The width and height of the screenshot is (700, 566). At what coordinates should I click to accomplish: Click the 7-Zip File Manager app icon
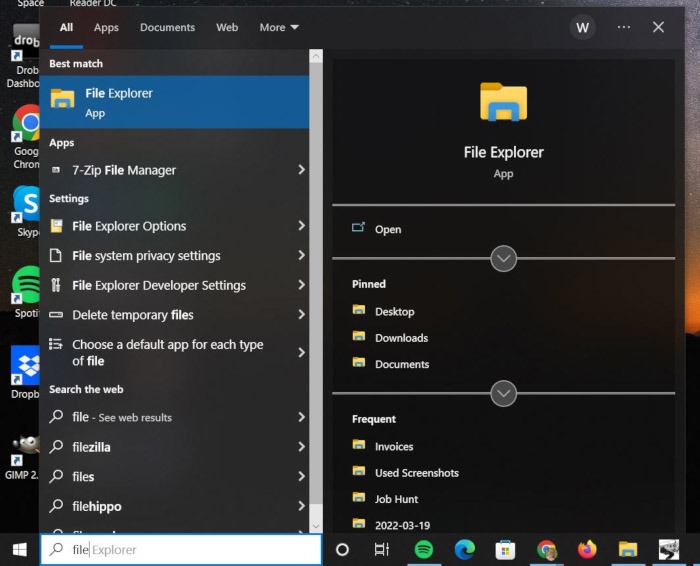tap(56, 170)
